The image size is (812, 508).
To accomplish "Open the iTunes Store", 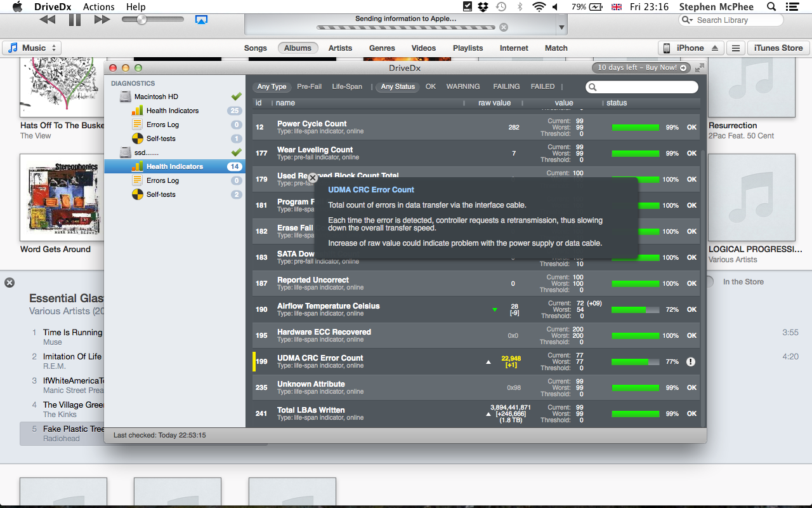I will click(x=778, y=48).
